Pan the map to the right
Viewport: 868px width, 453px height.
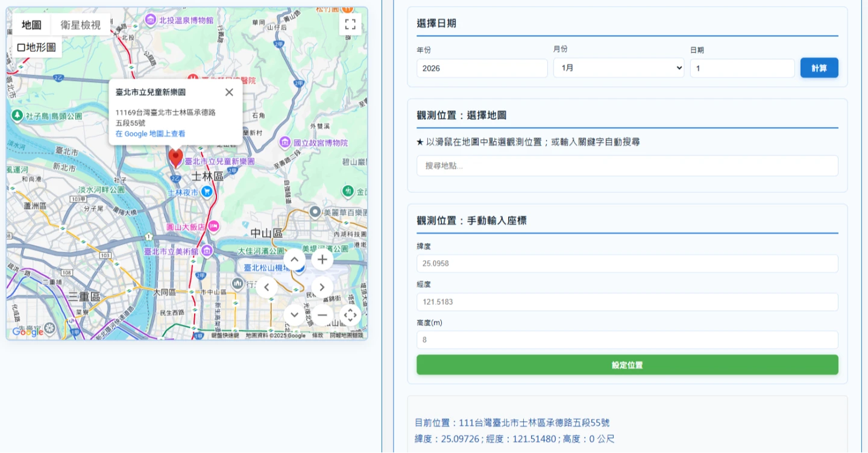[x=322, y=287]
